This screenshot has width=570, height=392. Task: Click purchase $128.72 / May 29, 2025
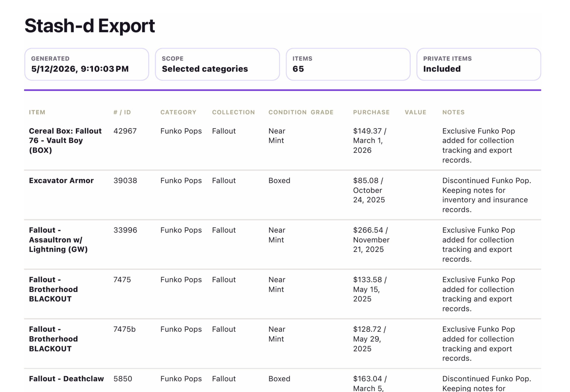pyautogui.click(x=370, y=339)
